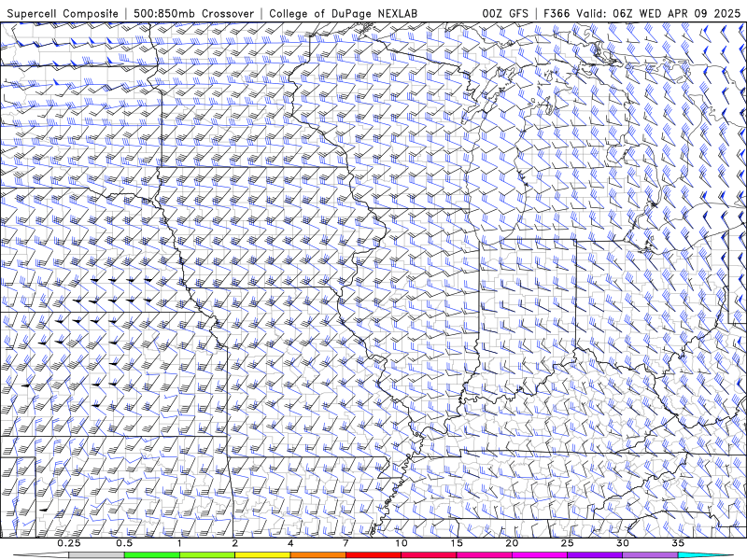Select the crimson 10–15 colorbar segment
This screenshot has height=560, width=747.
coord(429,555)
